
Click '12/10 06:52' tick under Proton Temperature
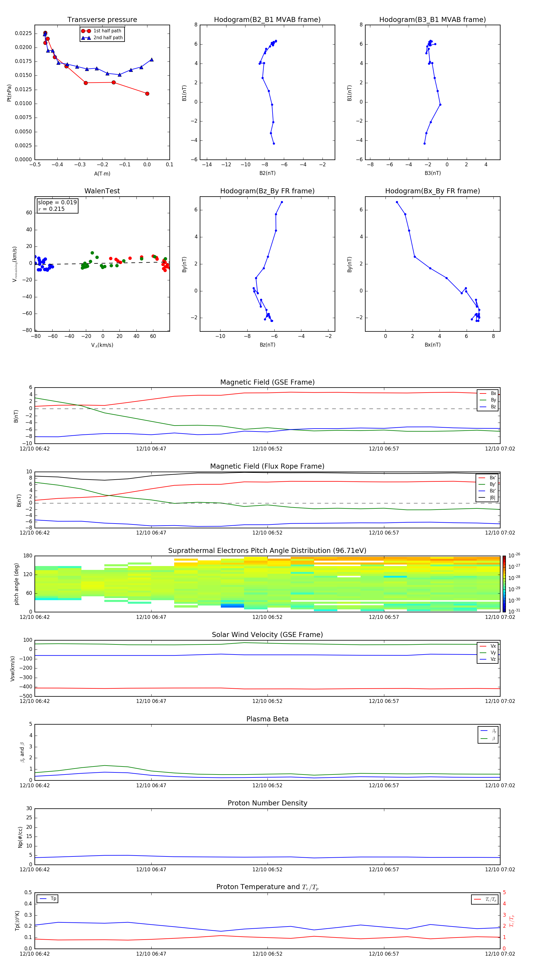tap(267, 954)
